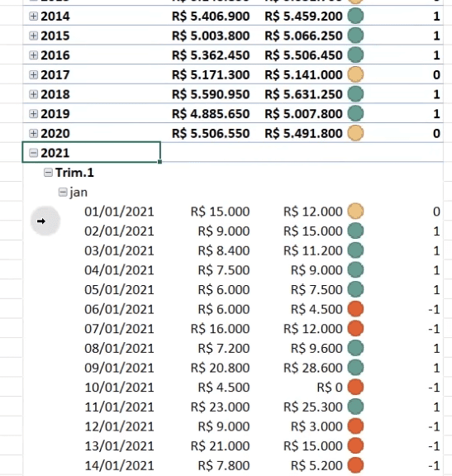Click the yellow status circle for 01/01/2021

pyautogui.click(x=355, y=212)
